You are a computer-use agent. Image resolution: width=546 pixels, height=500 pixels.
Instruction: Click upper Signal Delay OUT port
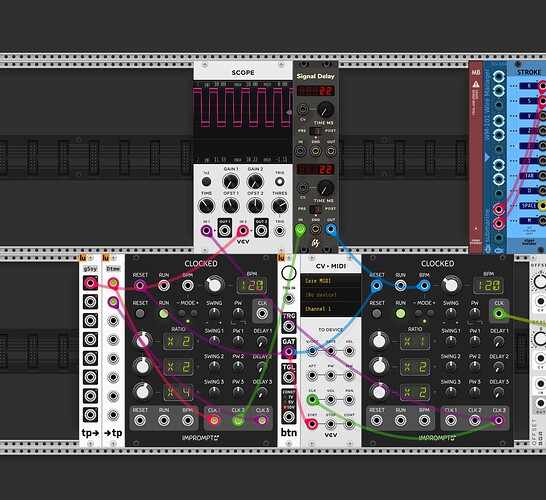[331, 151]
